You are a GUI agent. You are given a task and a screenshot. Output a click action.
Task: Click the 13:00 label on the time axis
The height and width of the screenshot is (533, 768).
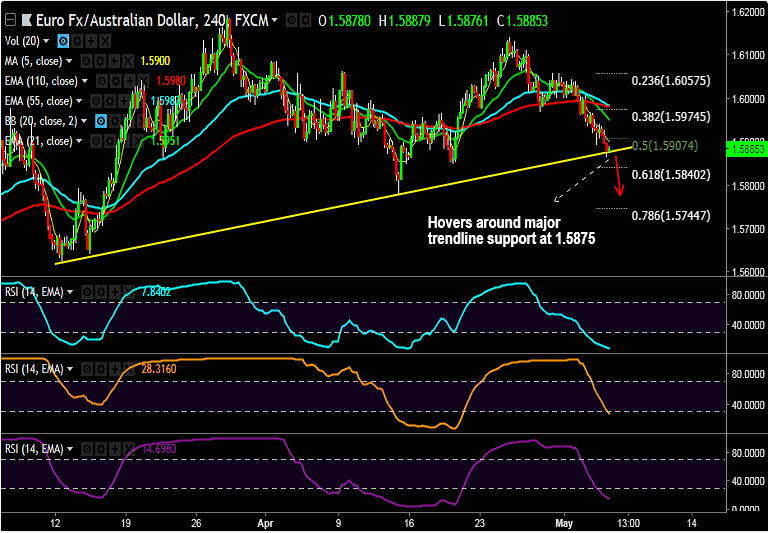[628, 523]
